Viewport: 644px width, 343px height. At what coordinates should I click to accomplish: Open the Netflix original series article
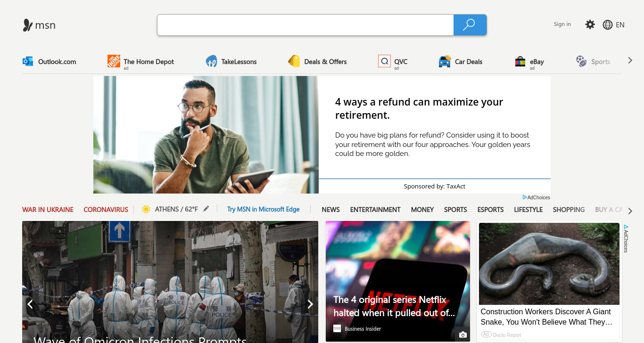click(x=394, y=306)
